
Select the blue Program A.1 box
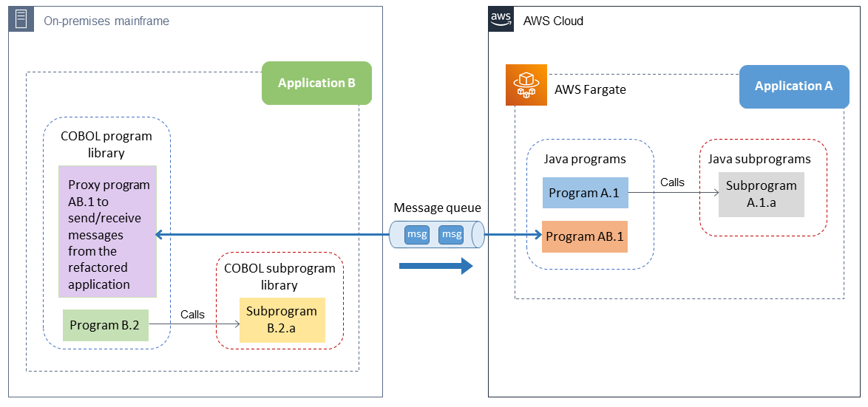(x=585, y=193)
